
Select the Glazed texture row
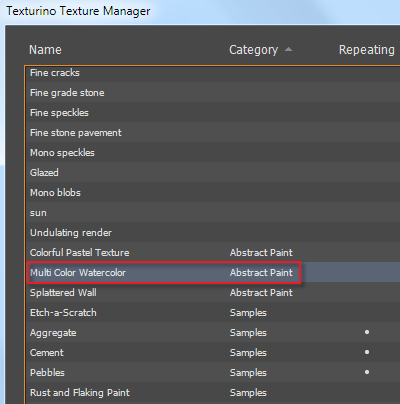tap(213, 172)
